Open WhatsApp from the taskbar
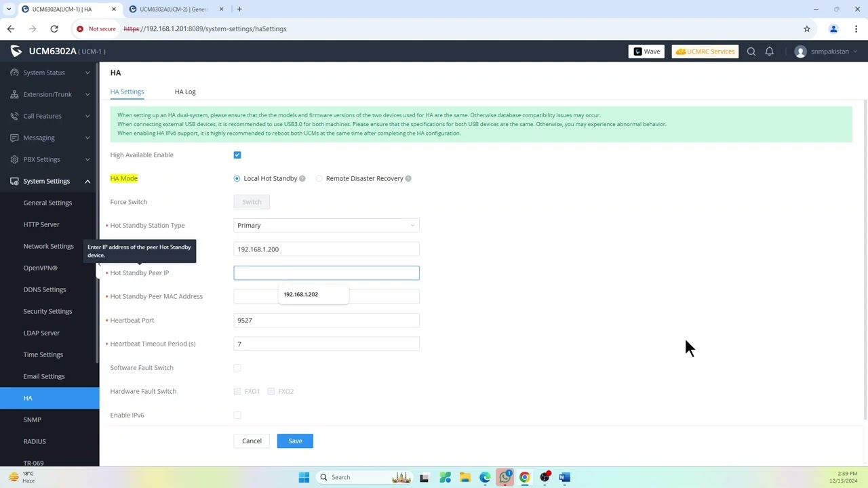 point(505,477)
